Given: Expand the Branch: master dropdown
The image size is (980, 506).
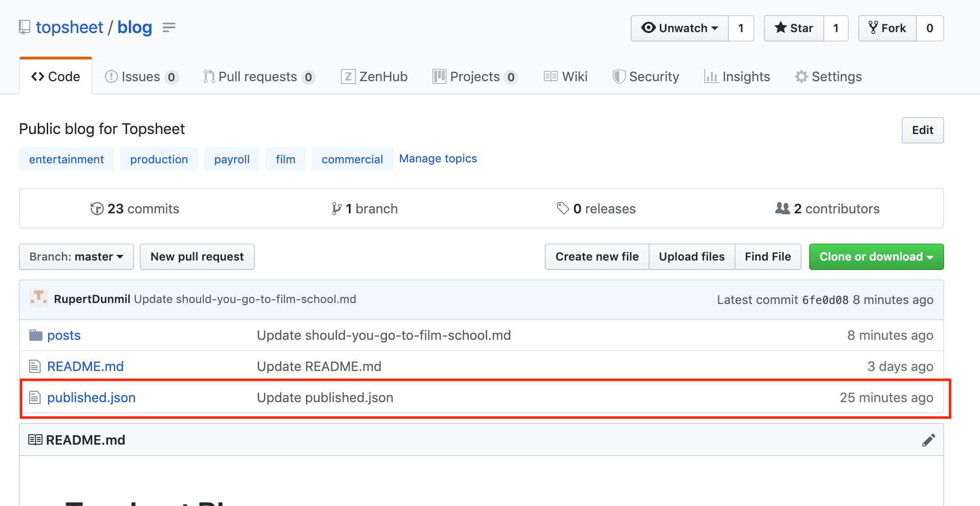Looking at the screenshot, I should pos(76,257).
